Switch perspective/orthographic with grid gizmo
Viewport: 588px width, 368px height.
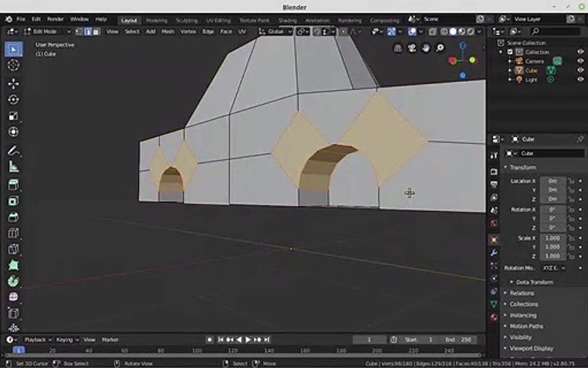tap(398, 48)
